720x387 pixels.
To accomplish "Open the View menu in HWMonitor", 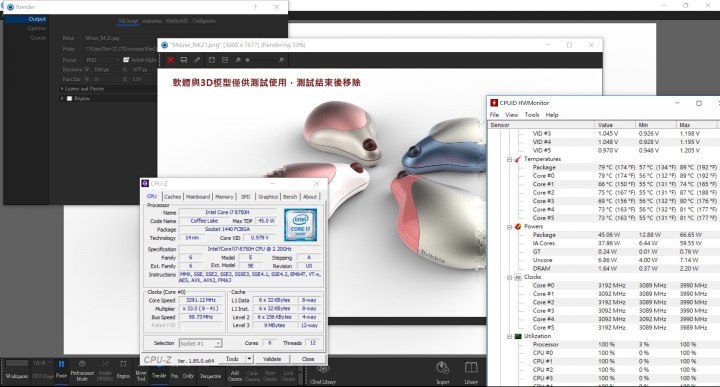I will (x=512, y=115).
